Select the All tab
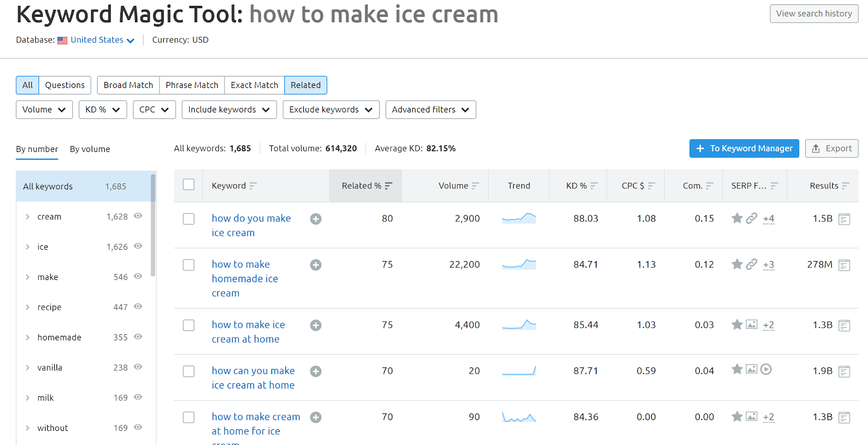Screen dimensions: 868x445 [x=28, y=85]
